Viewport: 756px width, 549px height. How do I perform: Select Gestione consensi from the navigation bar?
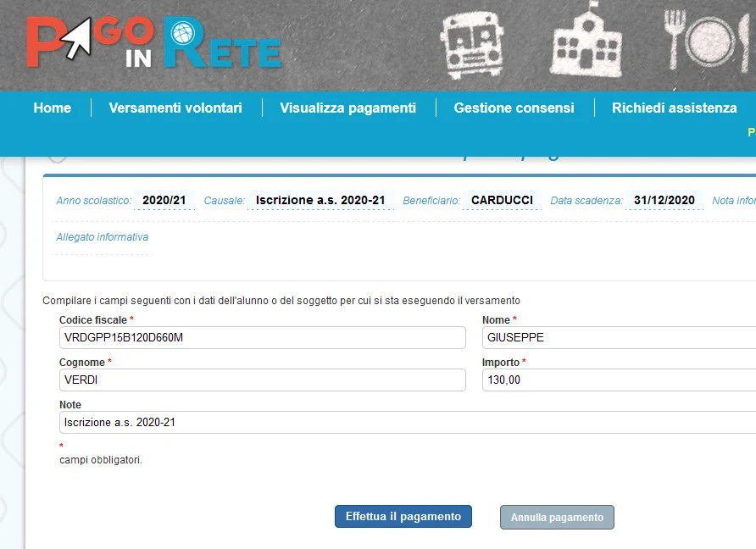coord(514,108)
